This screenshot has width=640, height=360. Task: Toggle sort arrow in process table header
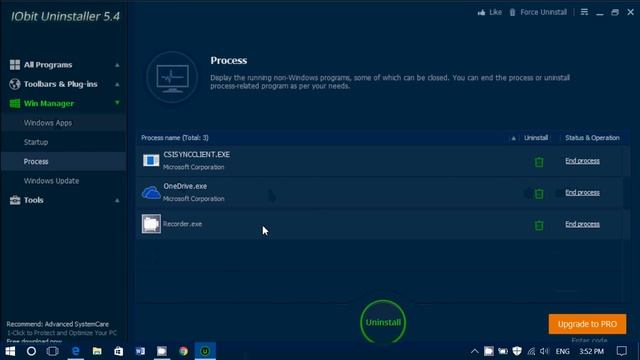513,138
